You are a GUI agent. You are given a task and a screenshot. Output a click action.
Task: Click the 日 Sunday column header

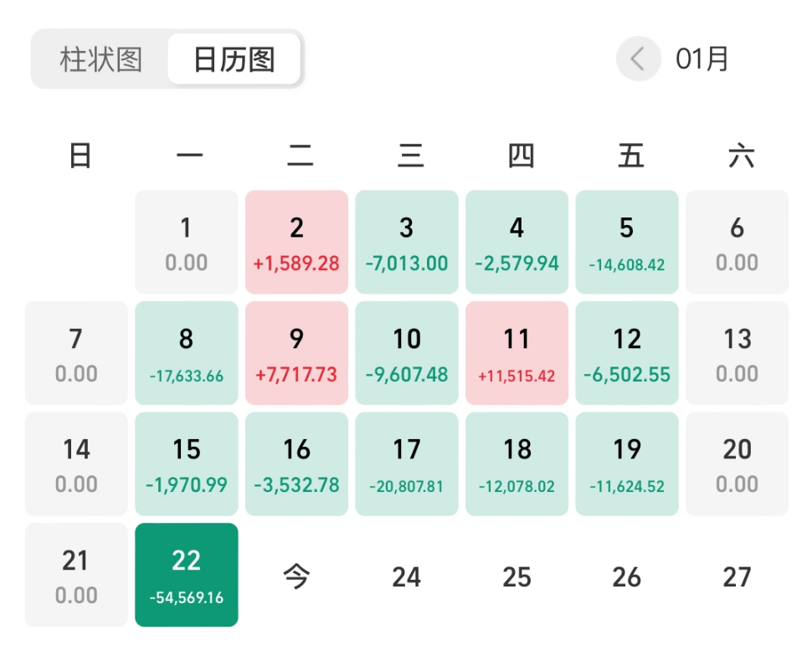point(80,156)
